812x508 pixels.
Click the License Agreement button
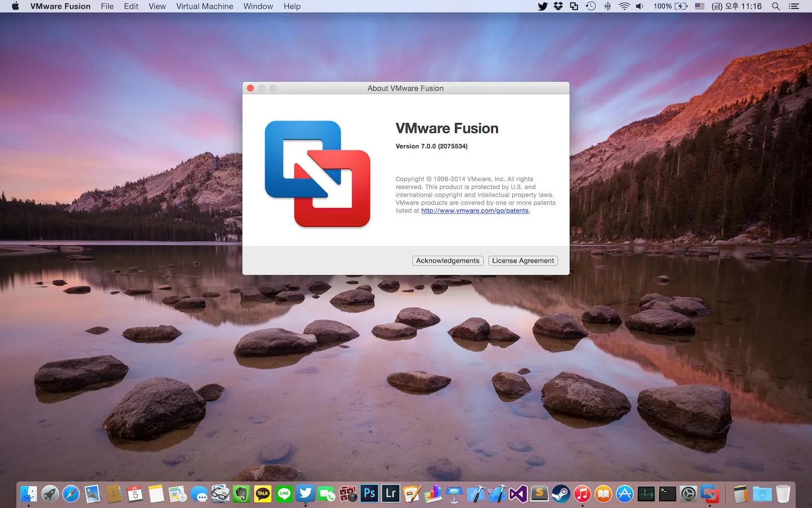(x=523, y=260)
